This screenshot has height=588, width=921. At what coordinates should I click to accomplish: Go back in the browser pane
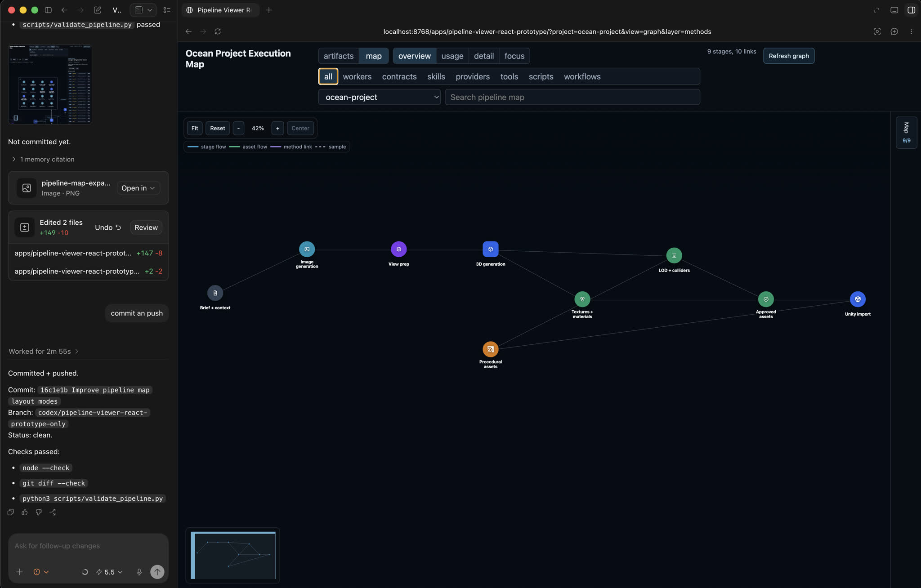pyautogui.click(x=188, y=31)
